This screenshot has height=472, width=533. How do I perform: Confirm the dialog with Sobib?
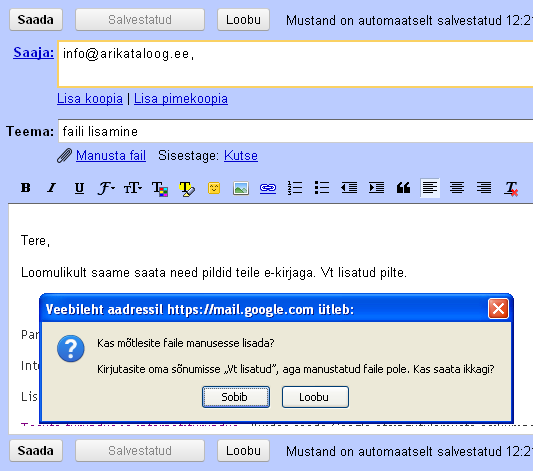pyautogui.click(x=236, y=397)
